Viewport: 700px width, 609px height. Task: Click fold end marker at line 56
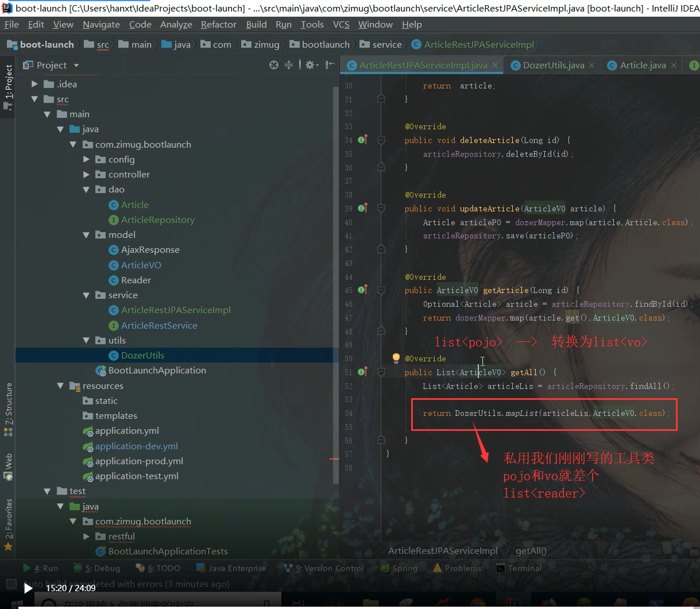click(x=381, y=440)
